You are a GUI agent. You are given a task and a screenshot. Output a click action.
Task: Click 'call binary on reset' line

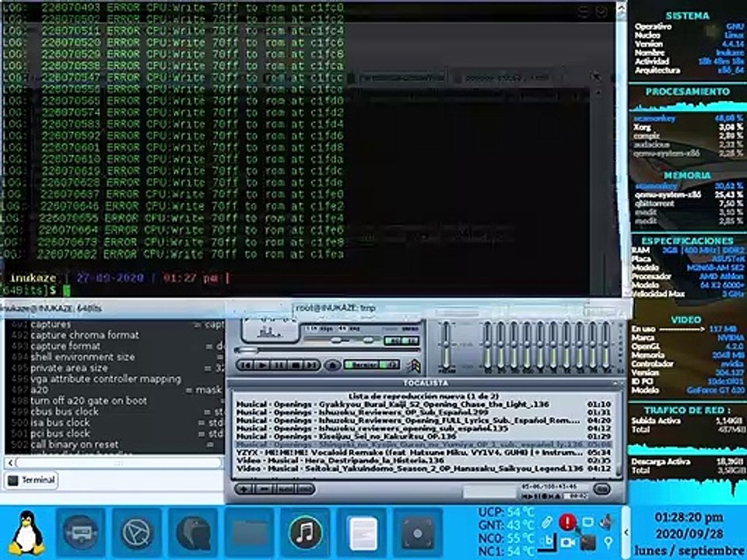pos(75,445)
